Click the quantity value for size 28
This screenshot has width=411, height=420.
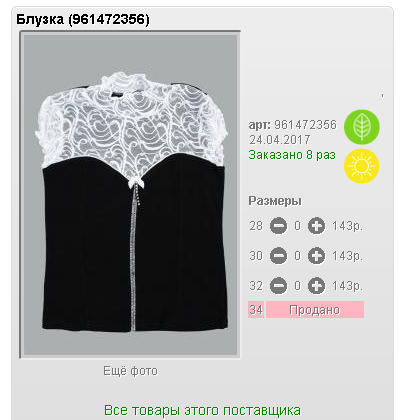pos(297,226)
